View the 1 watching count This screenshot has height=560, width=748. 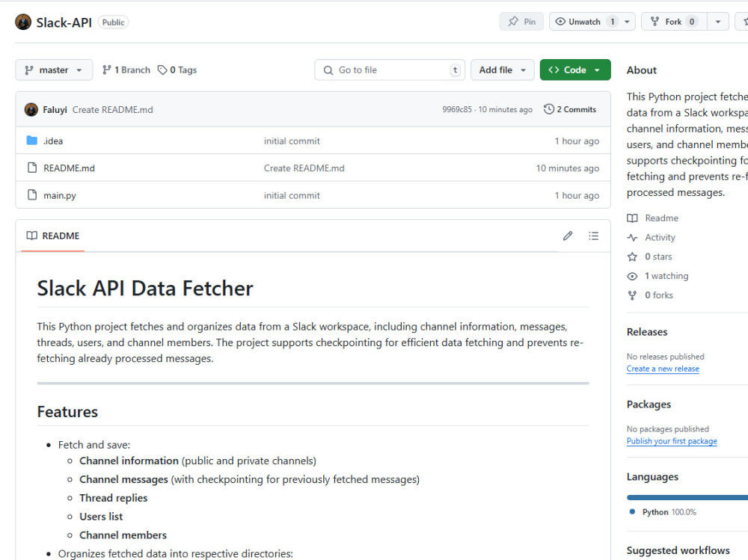click(666, 276)
